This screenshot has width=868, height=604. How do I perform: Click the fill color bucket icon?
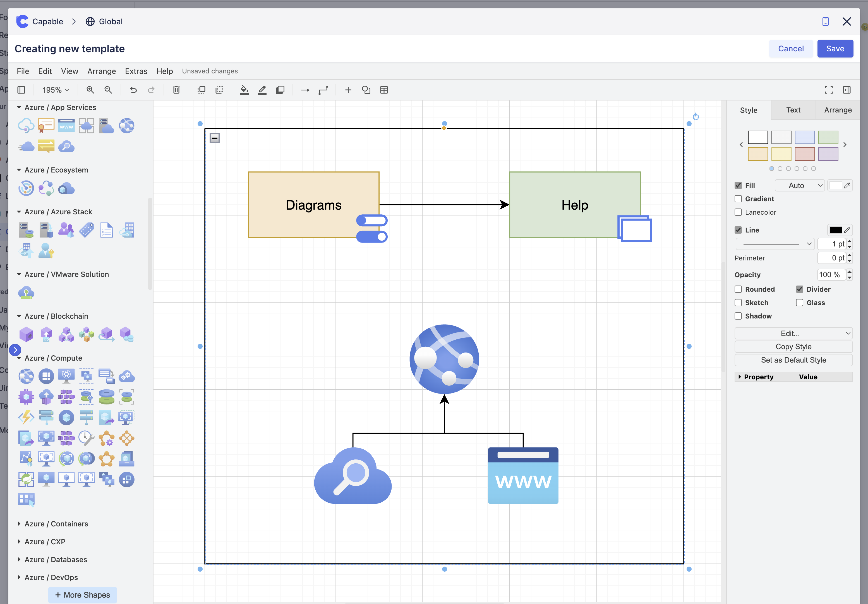point(244,90)
